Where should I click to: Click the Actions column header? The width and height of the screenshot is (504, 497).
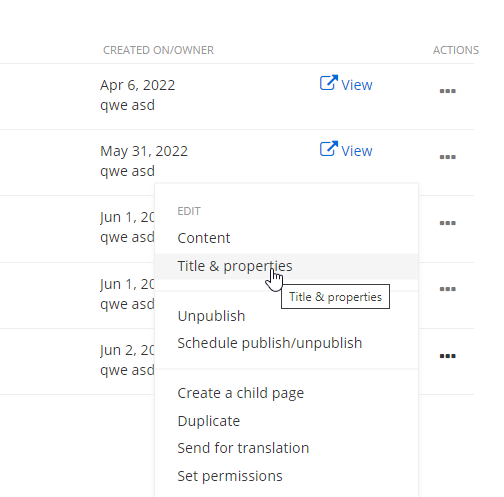(x=456, y=50)
